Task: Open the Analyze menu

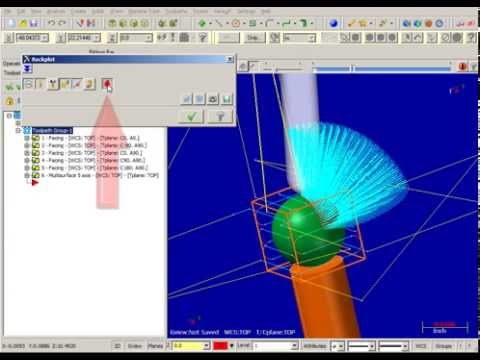Action: tap(56, 11)
